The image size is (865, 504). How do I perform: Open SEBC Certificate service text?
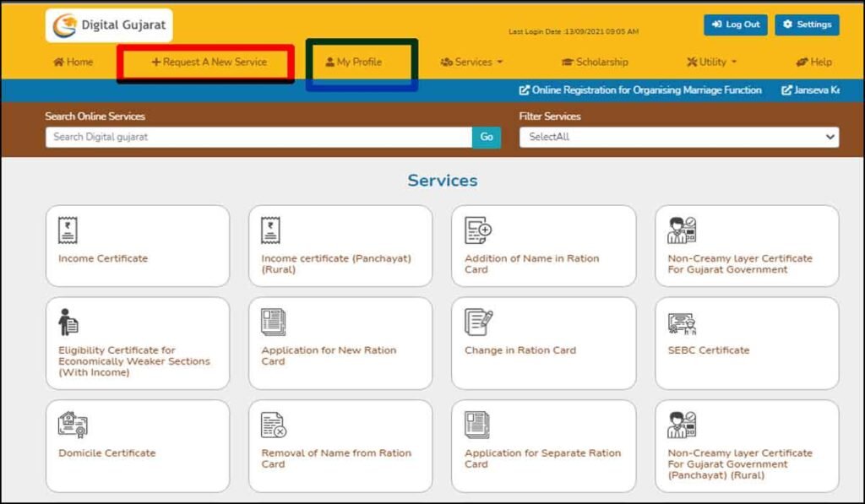coord(709,350)
